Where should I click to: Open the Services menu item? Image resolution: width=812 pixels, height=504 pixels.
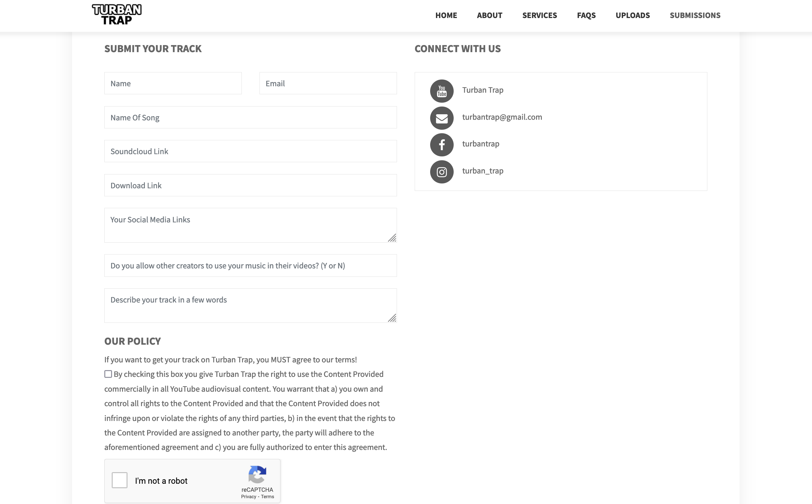tap(539, 15)
